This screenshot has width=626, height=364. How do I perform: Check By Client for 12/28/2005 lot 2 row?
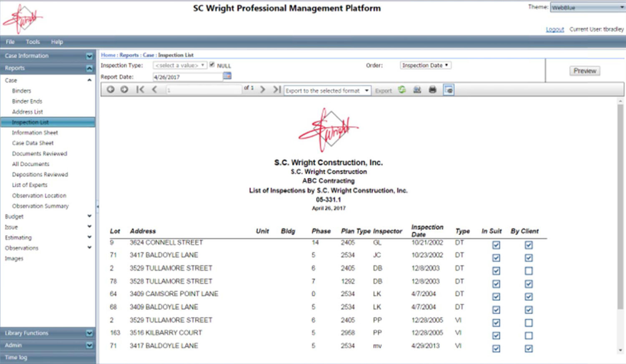[x=528, y=323]
